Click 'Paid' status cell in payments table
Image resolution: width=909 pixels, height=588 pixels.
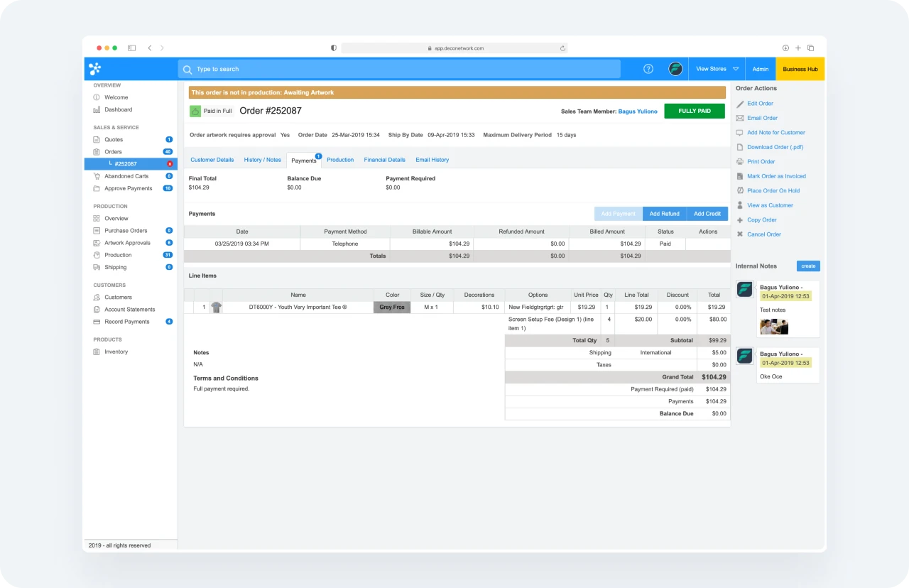(x=665, y=244)
